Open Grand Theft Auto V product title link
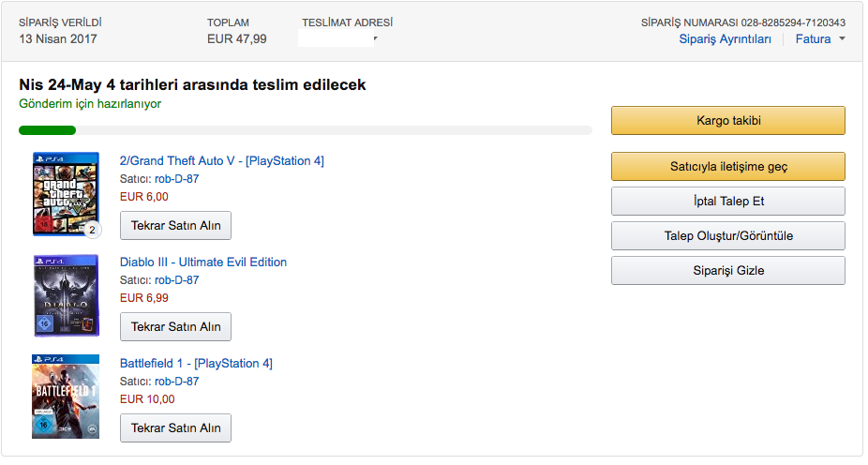868x465 pixels. pos(221,160)
